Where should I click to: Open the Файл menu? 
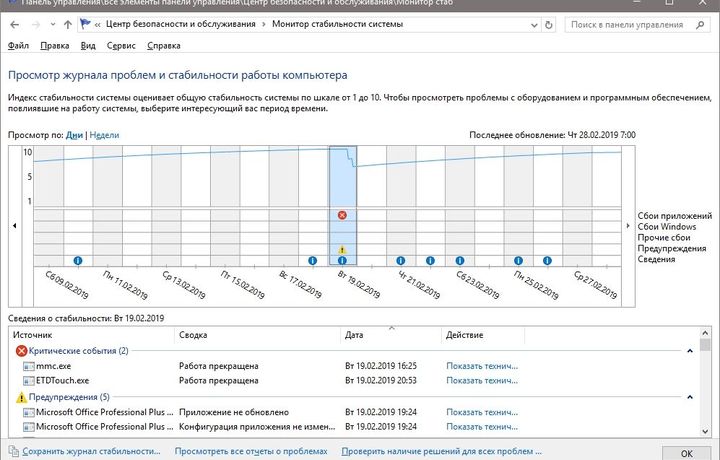[x=18, y=45]
